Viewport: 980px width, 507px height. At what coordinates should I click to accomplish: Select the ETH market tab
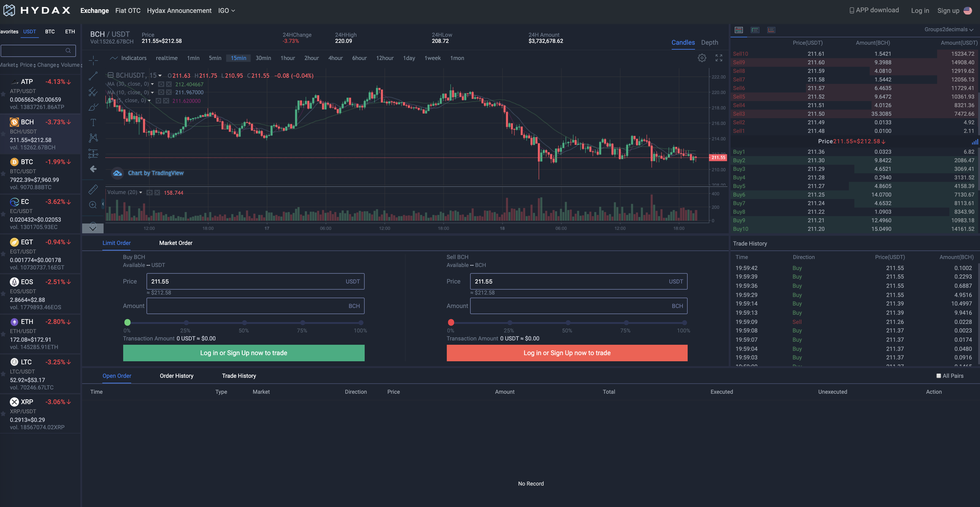tap(70, 32)
